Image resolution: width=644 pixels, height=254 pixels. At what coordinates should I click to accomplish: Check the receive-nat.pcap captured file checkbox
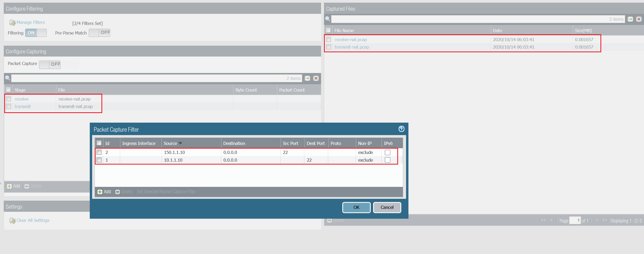(329, 39)
